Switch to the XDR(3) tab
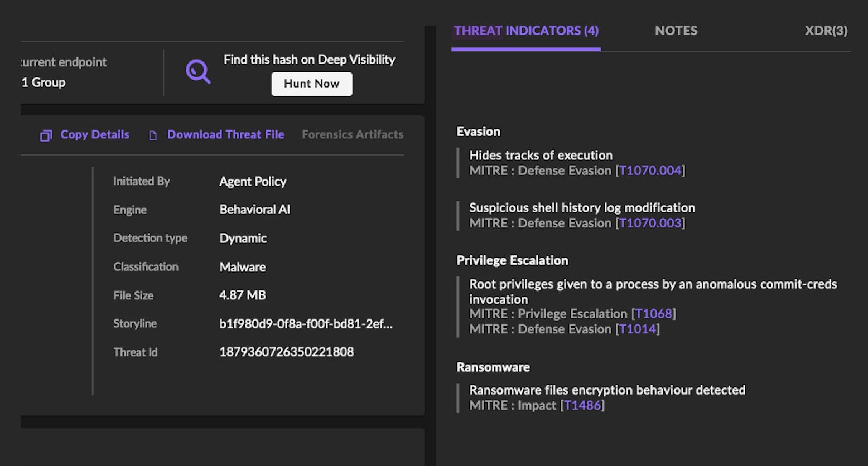The image size is (868, 466). [826, 31]
